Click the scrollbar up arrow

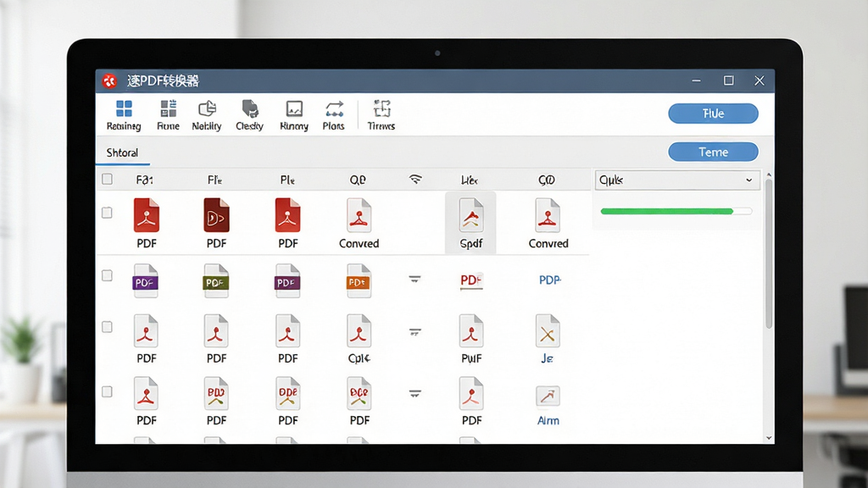coord(769,175)
